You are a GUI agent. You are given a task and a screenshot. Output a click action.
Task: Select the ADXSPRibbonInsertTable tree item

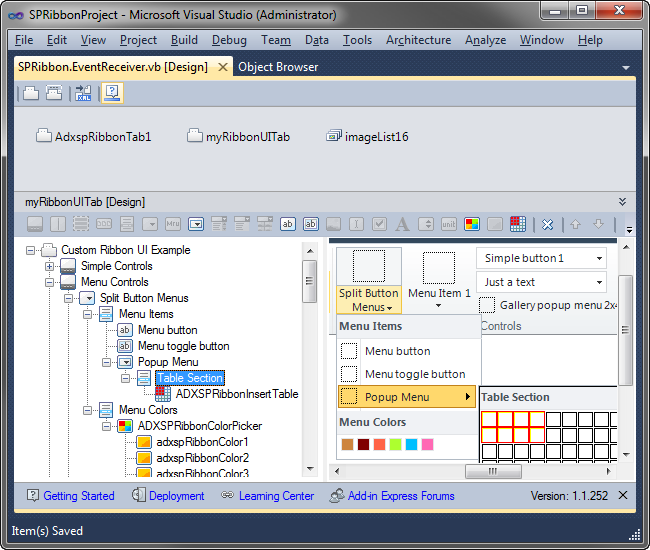tap(237, 394)
